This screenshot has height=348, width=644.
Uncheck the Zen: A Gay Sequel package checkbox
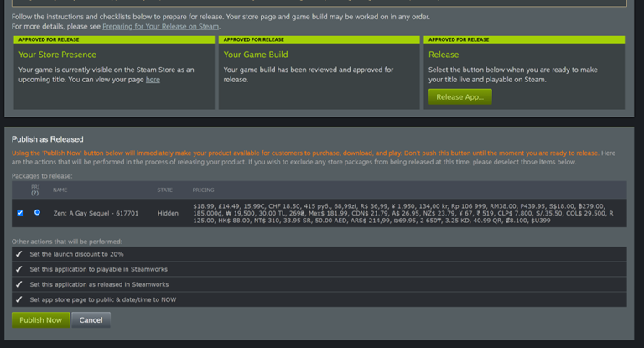click(20, 213)
